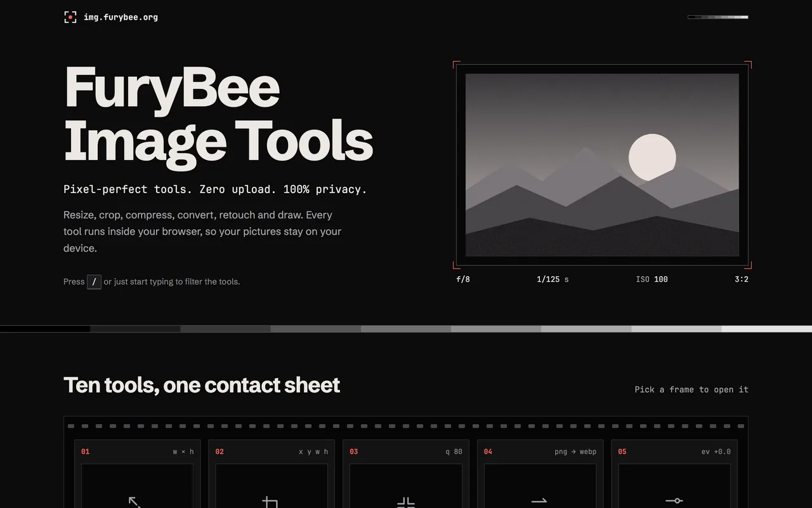Click the "Ten tools, one contact sheet" heading
The height and width of the screenshot is (508, 812).
(202, 385)
